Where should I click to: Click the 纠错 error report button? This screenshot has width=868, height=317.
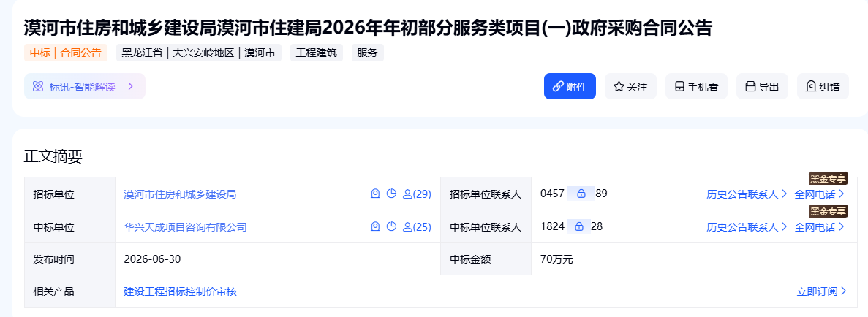(x=823, y=86)
